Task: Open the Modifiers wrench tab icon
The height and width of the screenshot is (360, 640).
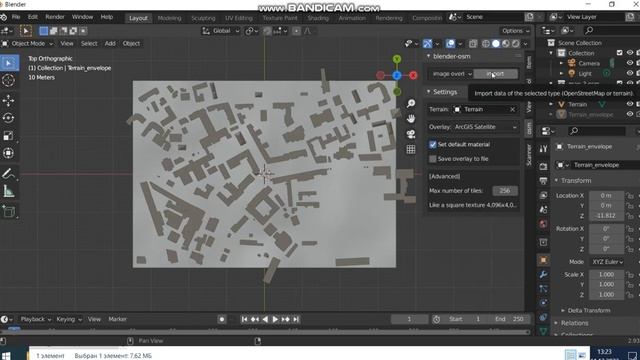Action: point(543,274)
